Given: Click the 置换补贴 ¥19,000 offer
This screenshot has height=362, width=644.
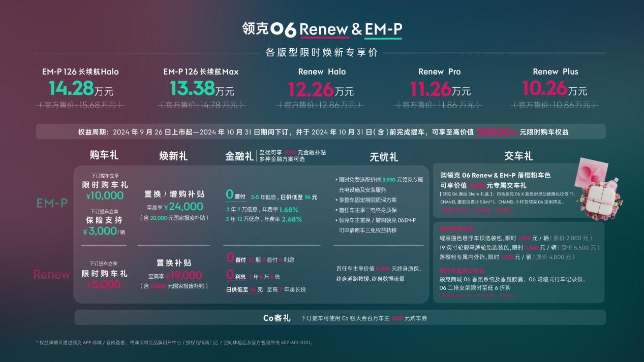Looking at the screenshot, I should [174, 270].
